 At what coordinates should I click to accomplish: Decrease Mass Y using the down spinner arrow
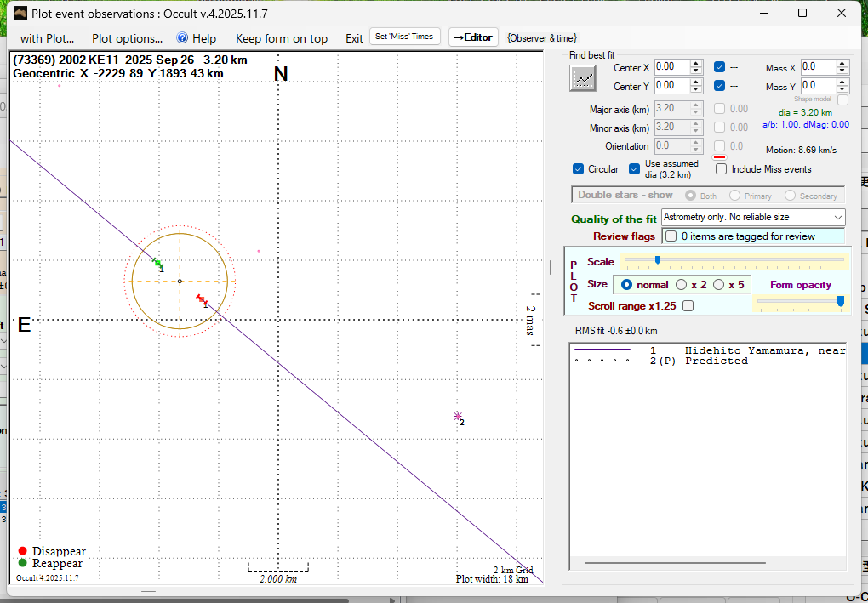(842, 89)
